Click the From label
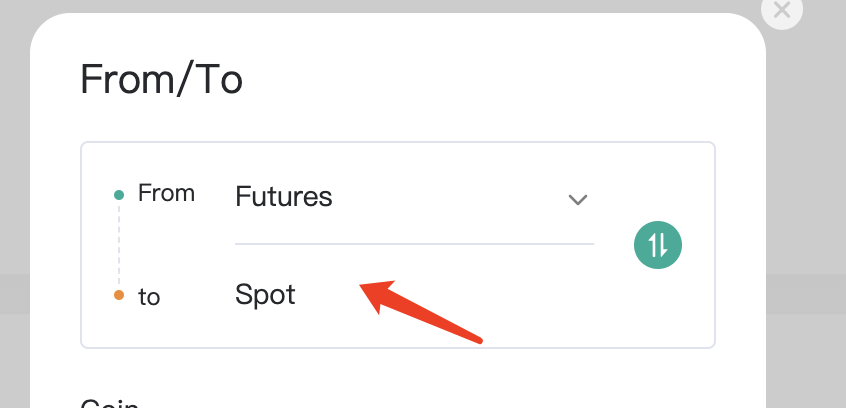Viewport: 846px width, 408px height. (166, 193)
